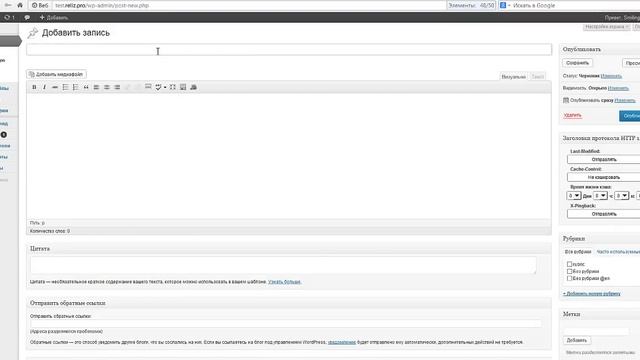The image size is (640, 360).
Task: Insert a numbered list
Action: click(x=76, y=87)
